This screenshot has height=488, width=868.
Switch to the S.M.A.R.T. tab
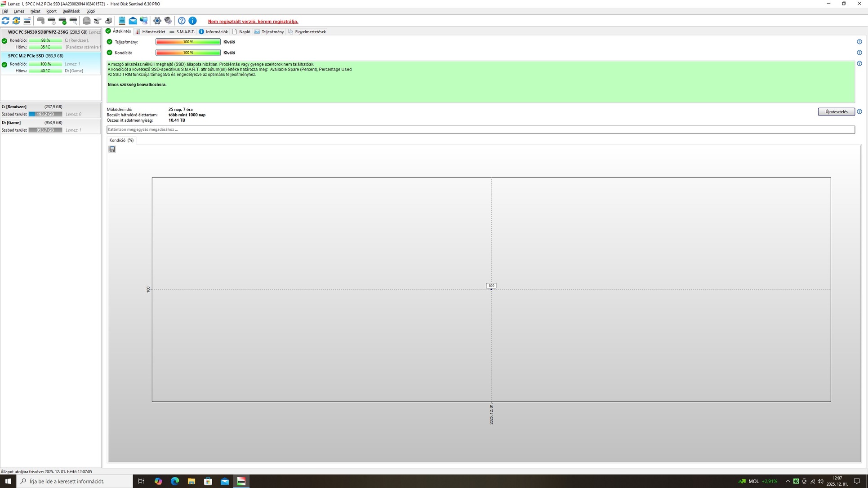click(x=182, y=32)
